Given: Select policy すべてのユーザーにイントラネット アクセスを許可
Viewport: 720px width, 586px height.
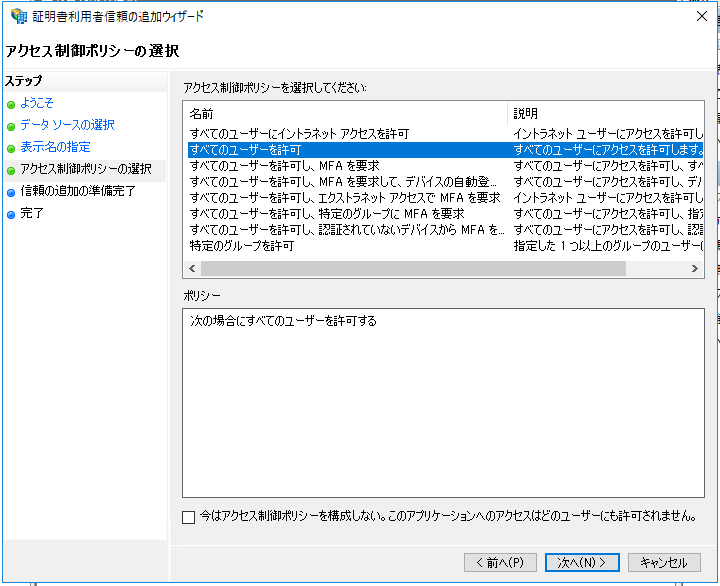Looking at the screenshot, I should pyautogui.click(x=299, y=134).
